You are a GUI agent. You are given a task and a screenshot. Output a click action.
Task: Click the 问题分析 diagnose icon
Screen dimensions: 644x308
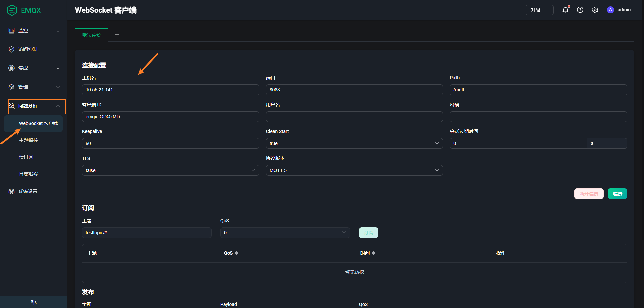[11, 106]
